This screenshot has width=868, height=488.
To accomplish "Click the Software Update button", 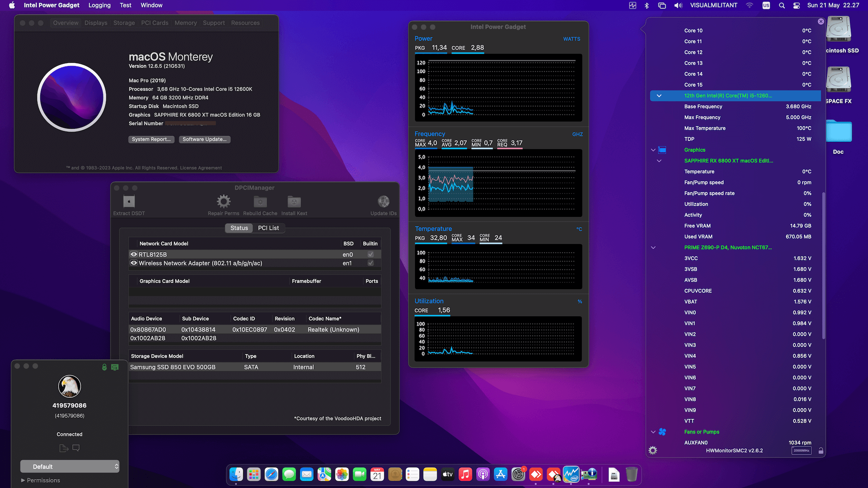I will pyautogui.click(x=205, y=140).
